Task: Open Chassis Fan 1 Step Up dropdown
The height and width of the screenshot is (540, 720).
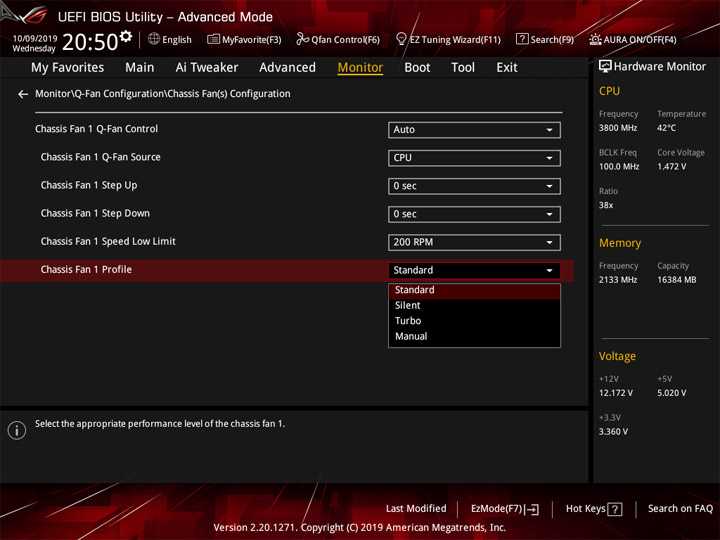Action: coord(474,186)
